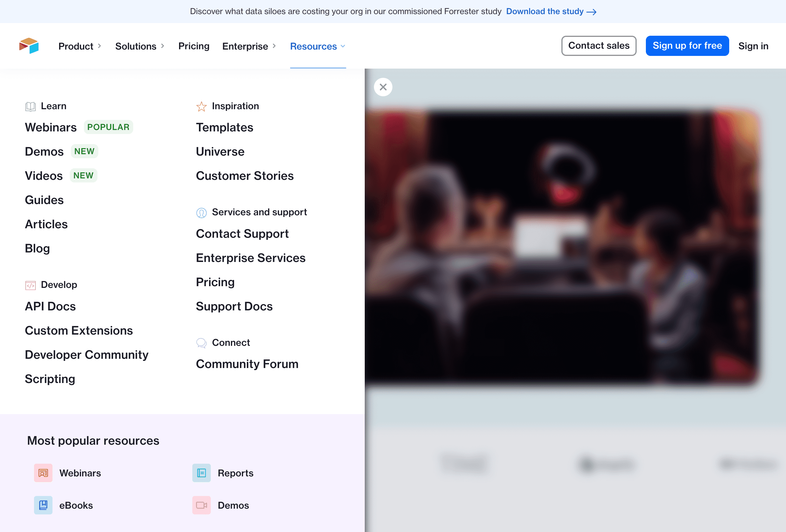
Task: Collapse the Resources dropdown in navigation
Action: [x=317, y=46]
